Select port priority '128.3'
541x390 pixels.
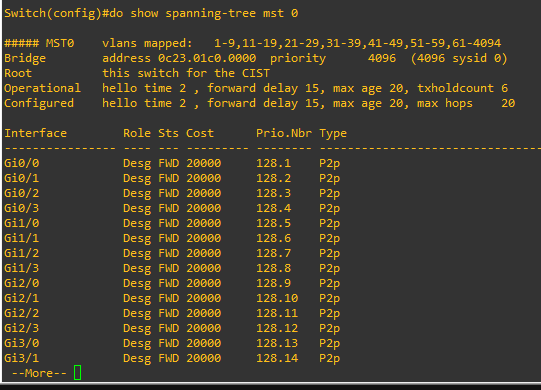pyautogui.click(x=274, y=193)
